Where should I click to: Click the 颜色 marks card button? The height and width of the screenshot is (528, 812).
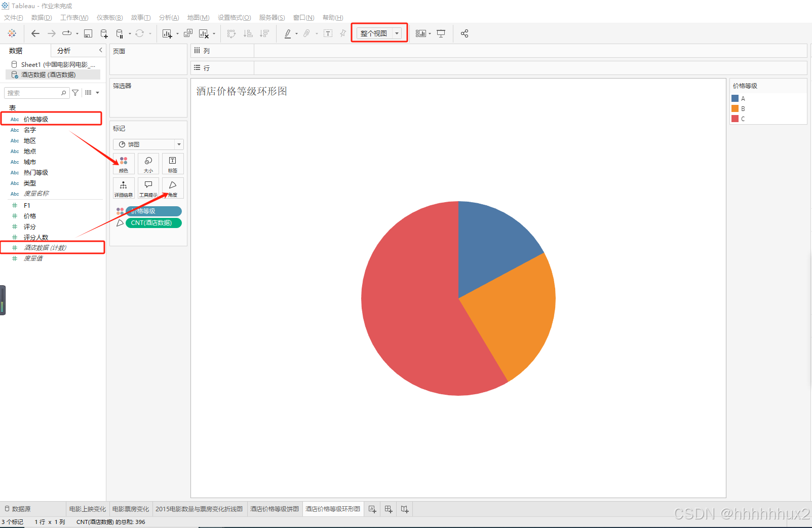tap(124, 164)
